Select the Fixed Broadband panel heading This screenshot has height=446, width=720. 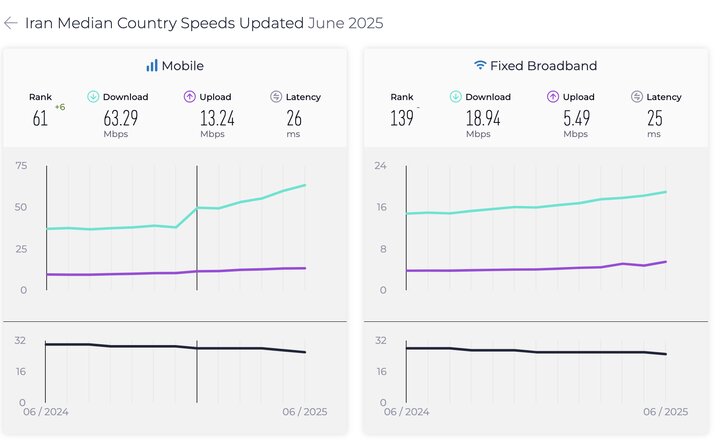tap(544, 66)
